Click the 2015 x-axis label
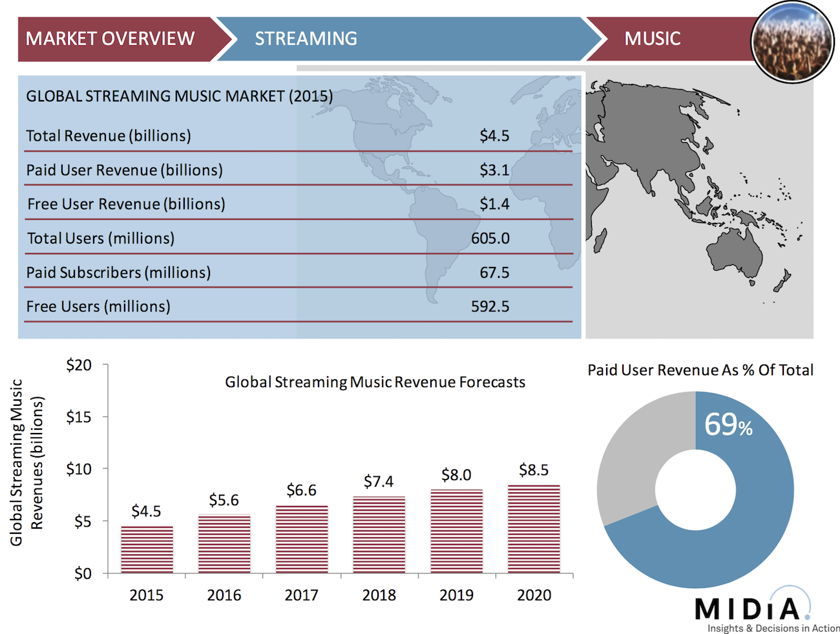The height and width of the screenshot is (634, 840). click(x=147, y=595)
